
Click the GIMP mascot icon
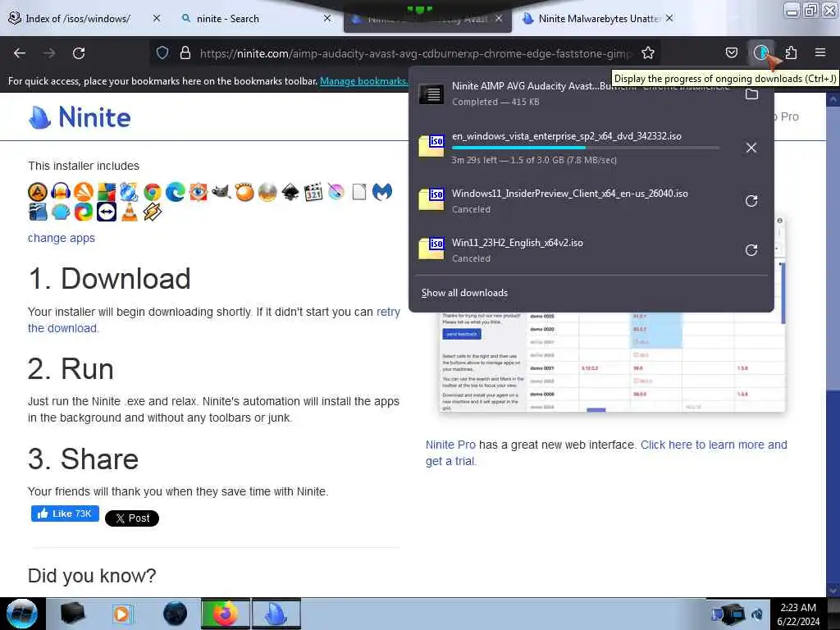221,192
